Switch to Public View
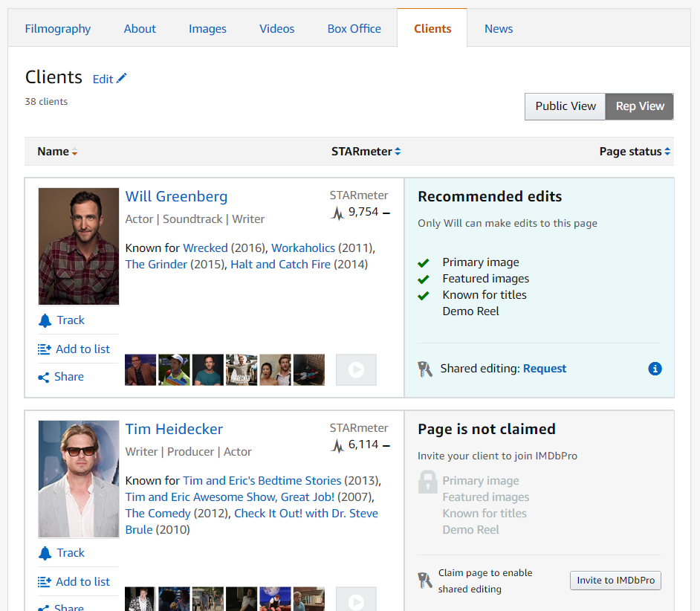Screen dimensions: 700x611 pos(565,106)
